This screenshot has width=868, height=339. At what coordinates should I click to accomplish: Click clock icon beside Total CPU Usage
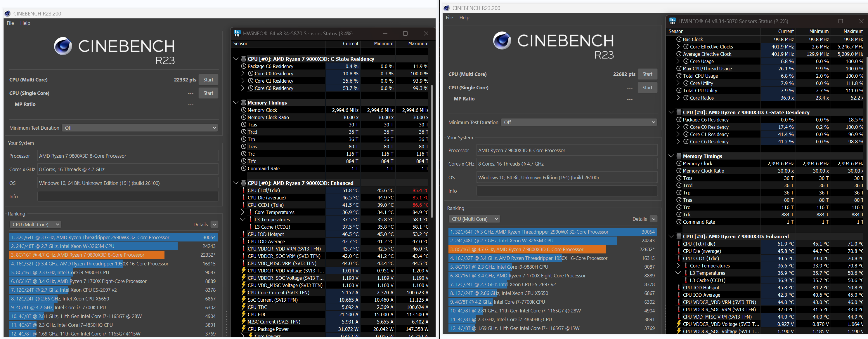(679, 76)
